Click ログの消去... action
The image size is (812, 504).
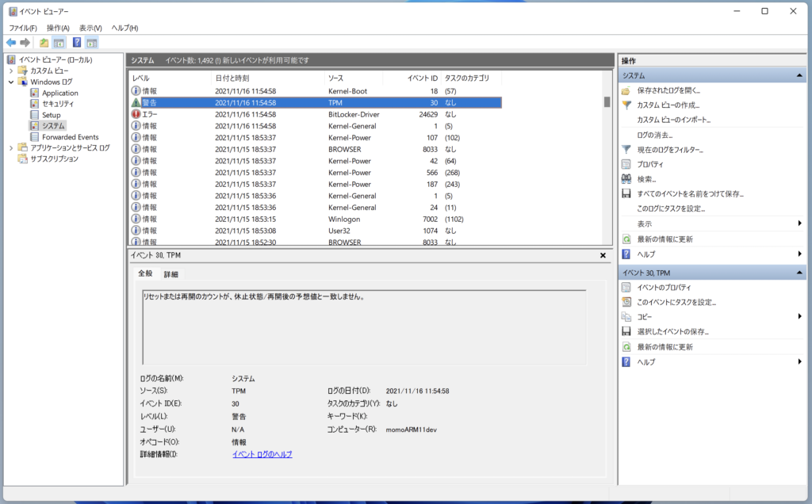[654, 135]
